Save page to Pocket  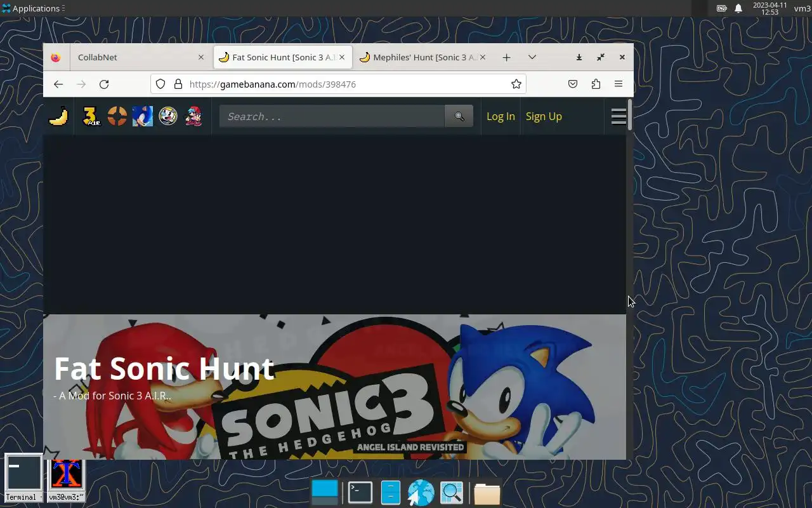573,84
